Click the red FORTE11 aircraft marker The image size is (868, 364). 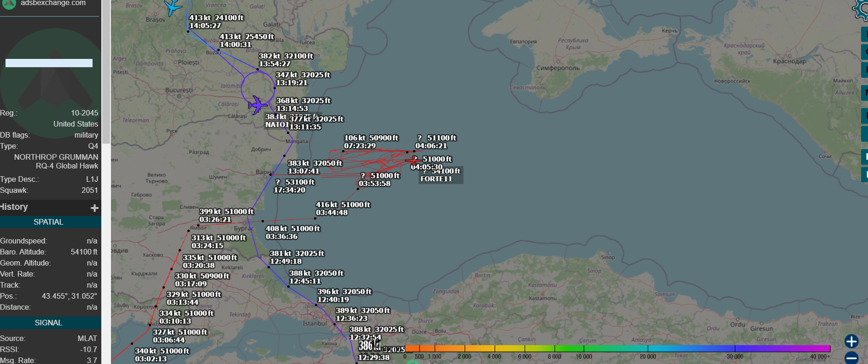414,160
